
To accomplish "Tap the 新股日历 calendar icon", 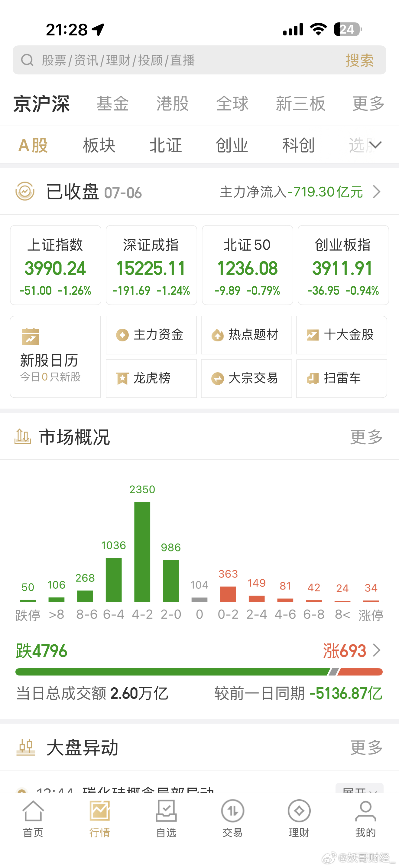I will (x=30, y=336).
